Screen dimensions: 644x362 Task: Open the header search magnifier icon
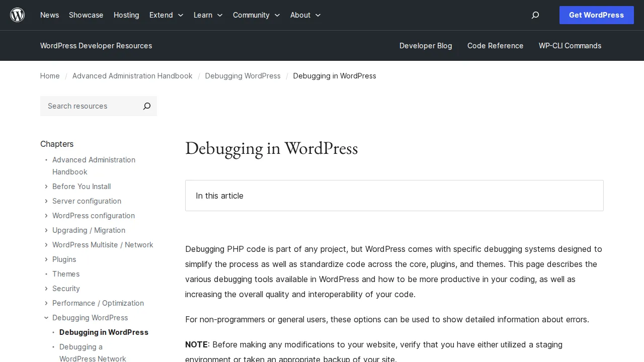pyautogui.click(x=535, y=15)
